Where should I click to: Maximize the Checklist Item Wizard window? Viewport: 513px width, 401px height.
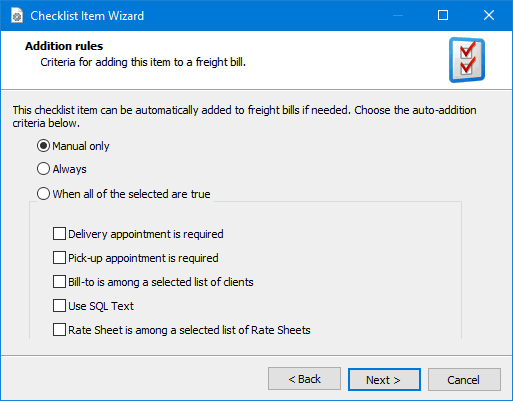pos(443,15)
